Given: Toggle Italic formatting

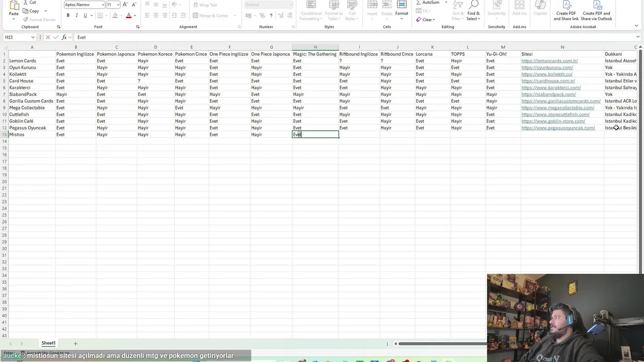Looking at the screenshot, I should pyautogui.click(x=76, y=16).
